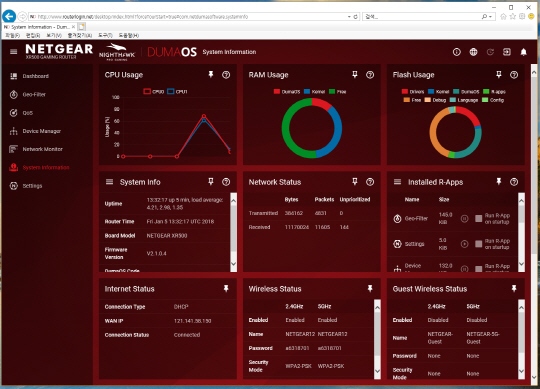Open the 파일(F) menu in the browser
Screen dimensions: 540x389
(x=12, y=35)
